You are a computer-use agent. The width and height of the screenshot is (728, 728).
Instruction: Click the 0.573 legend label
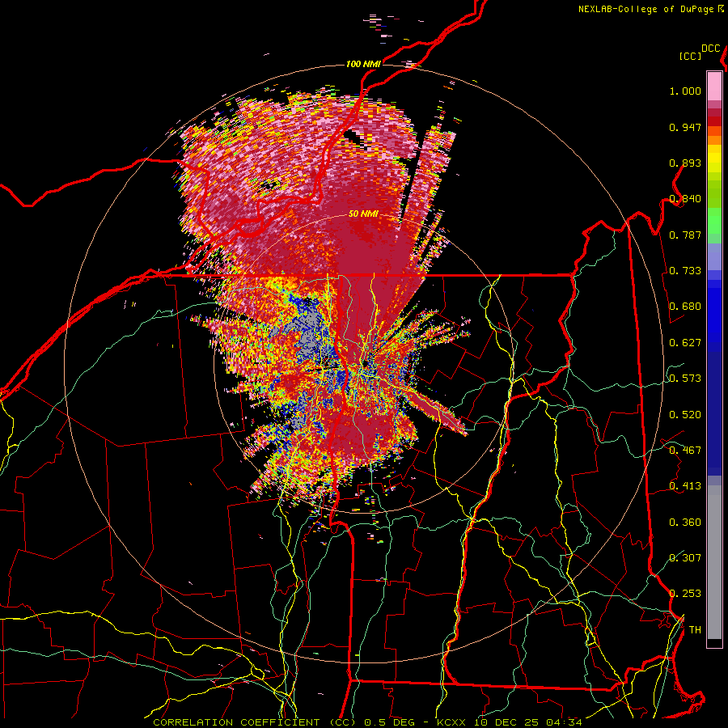(x=685, y=379)
